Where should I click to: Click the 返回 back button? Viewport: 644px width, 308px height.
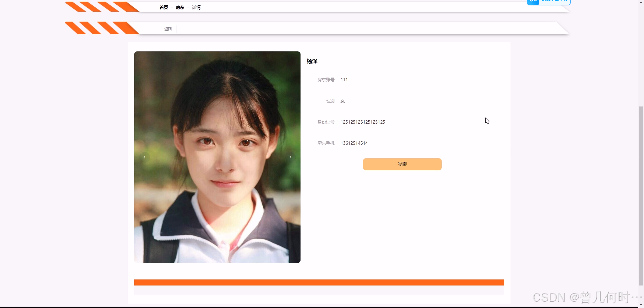168,29
